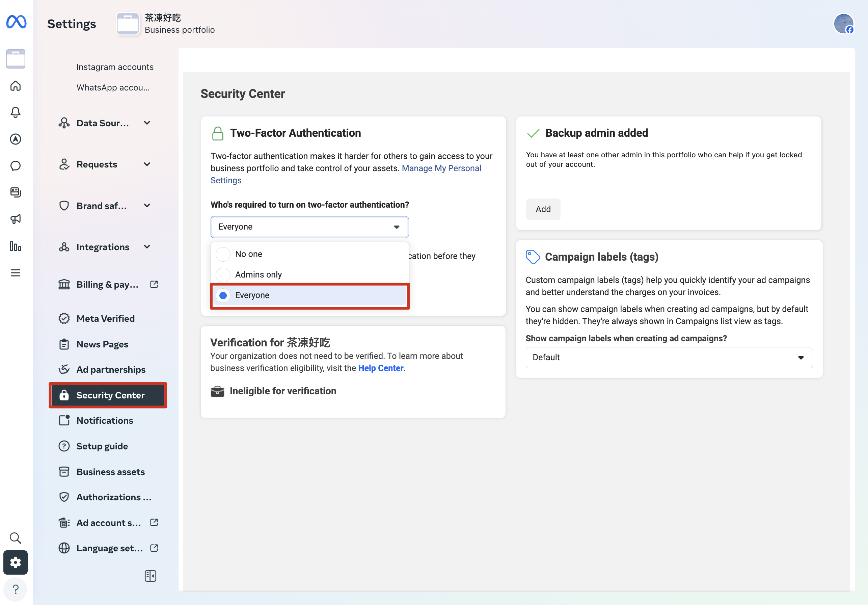This screenshot has height=605, width=868.
Task: Open the Inbox chat bubble icon
Action: [16, 166]
